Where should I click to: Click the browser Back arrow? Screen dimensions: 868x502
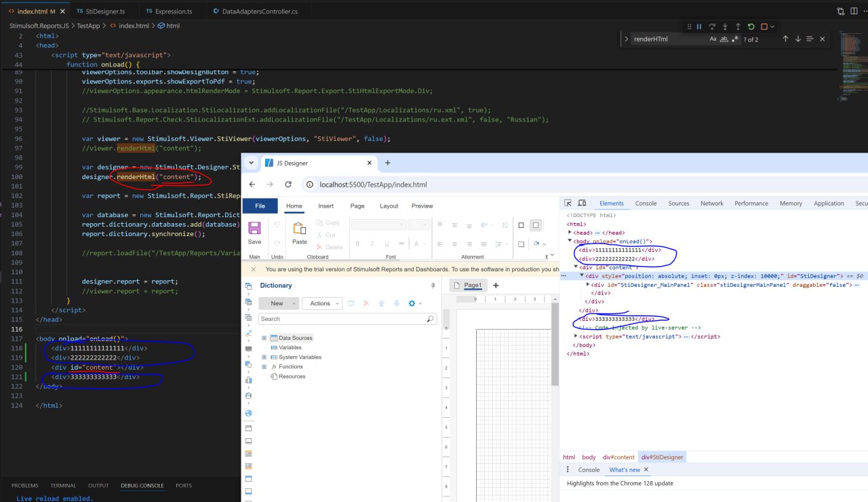[x=252, y=185]
